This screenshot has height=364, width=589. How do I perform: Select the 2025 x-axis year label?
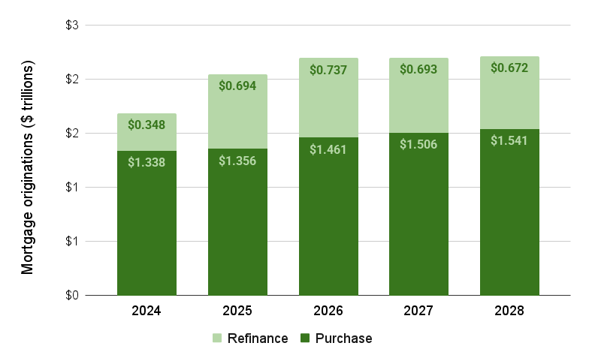[237, 310]
